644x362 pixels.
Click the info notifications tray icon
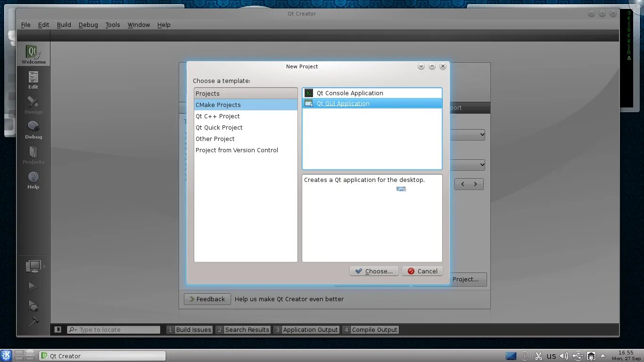tap(525, 356)
